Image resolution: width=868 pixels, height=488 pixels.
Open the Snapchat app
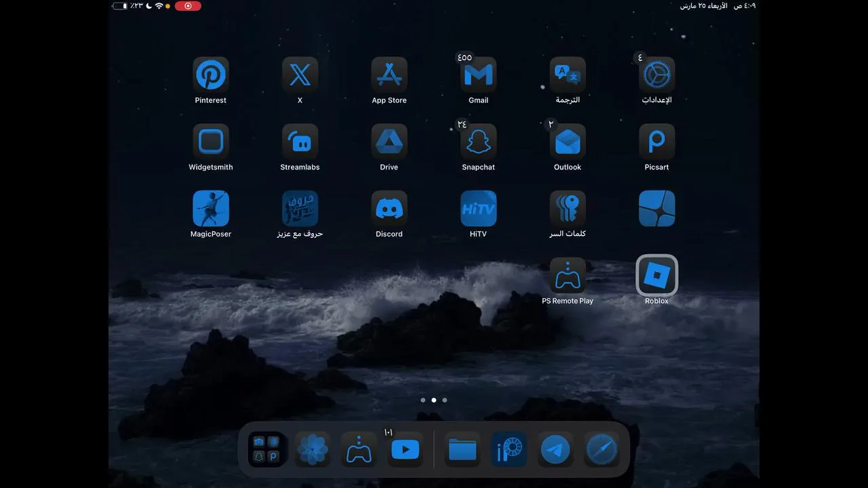[479, 142]
